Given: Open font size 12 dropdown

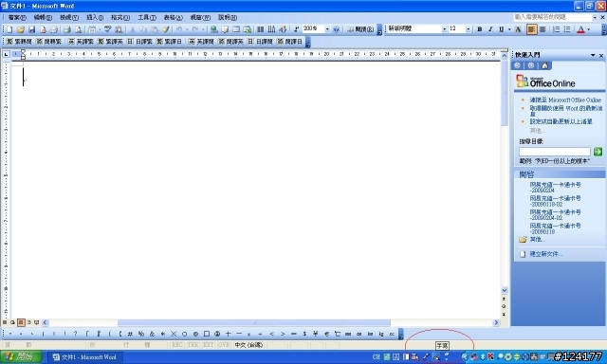Looking at the screenshot, I should [469, 29].
